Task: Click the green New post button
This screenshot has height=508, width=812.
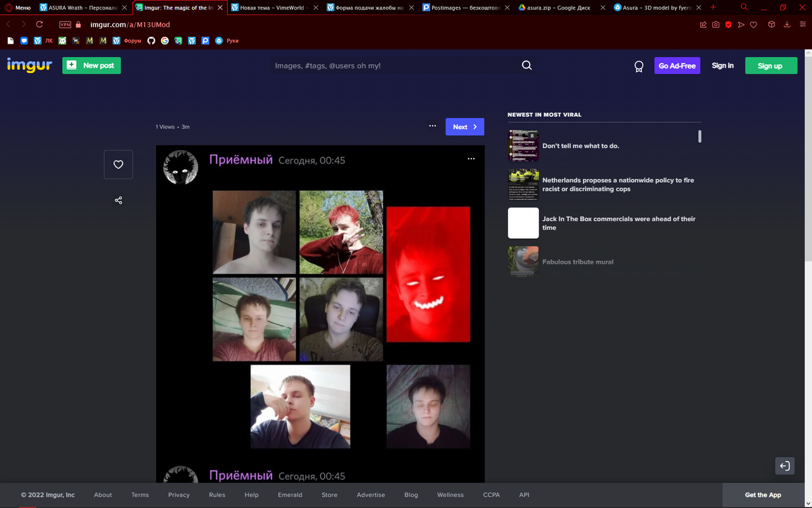Action: coord(91,65)
